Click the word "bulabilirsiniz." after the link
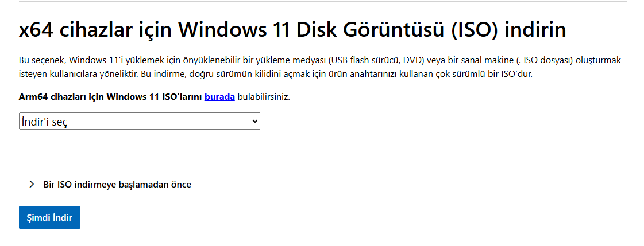Image resolution: width=644 pixels, height=246 pixels. (x=264, y=97)
